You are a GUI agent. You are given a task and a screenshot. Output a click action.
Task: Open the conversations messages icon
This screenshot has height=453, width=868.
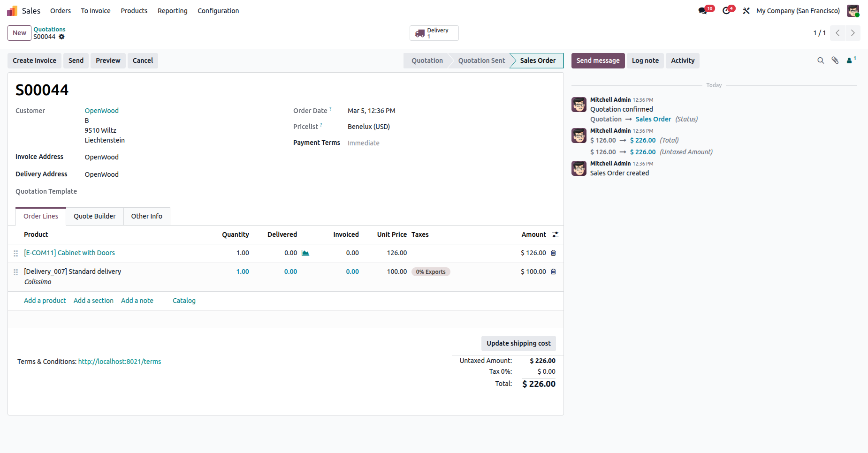point(702,11)
